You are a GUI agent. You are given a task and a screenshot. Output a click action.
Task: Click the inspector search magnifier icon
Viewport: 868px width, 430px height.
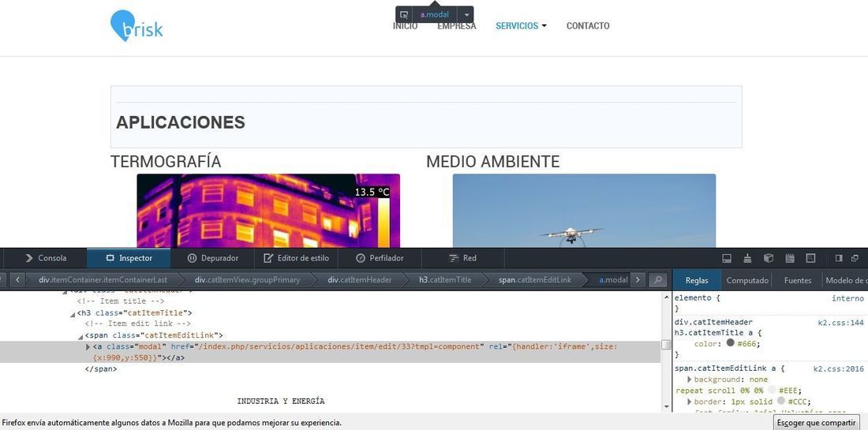pyautogui.click(x=657, y=280)
